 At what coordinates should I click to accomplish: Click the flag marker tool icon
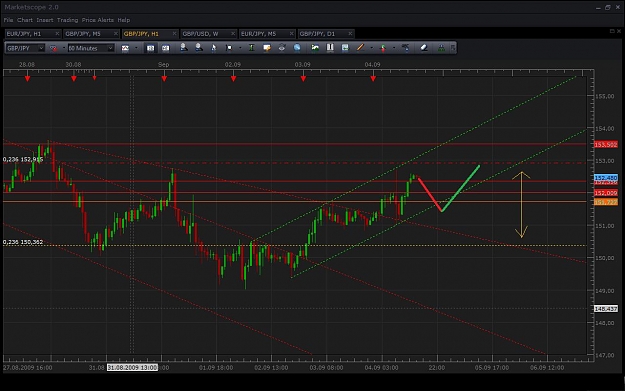[x=229, y=48]
